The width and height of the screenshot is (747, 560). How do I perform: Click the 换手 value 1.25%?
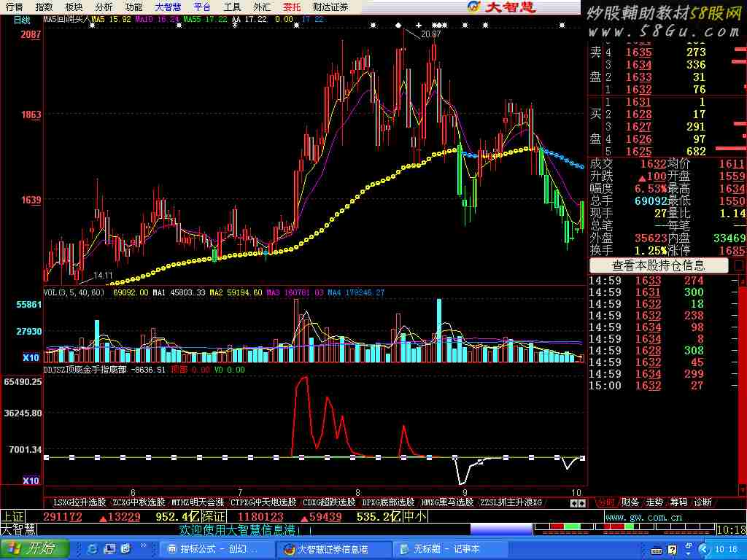tap(650, 250)
